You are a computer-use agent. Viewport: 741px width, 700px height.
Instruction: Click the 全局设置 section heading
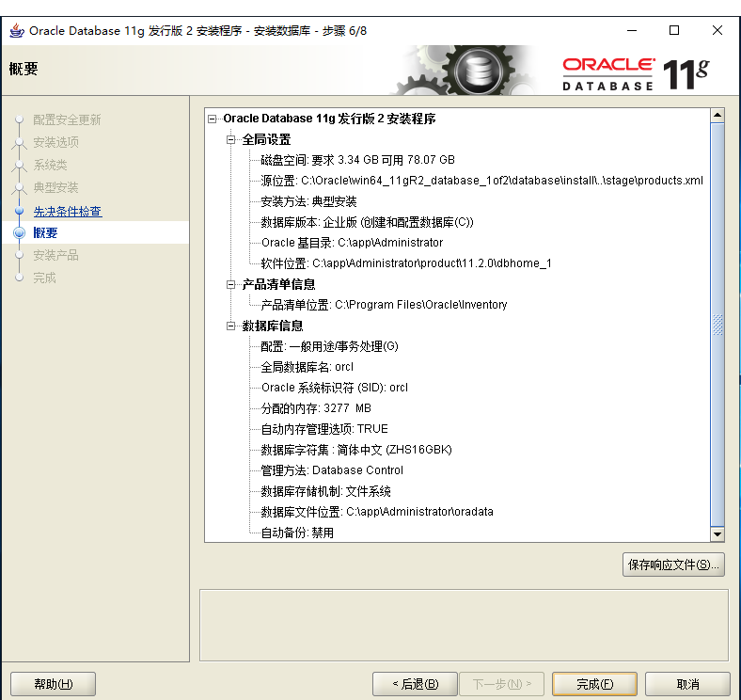click(266, 139)
